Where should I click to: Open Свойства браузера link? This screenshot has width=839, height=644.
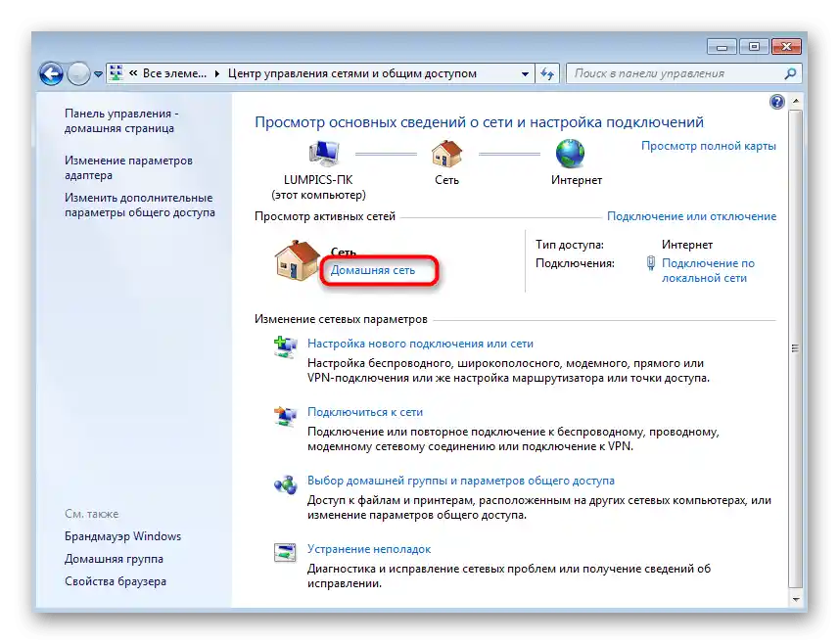click(116, 581)
